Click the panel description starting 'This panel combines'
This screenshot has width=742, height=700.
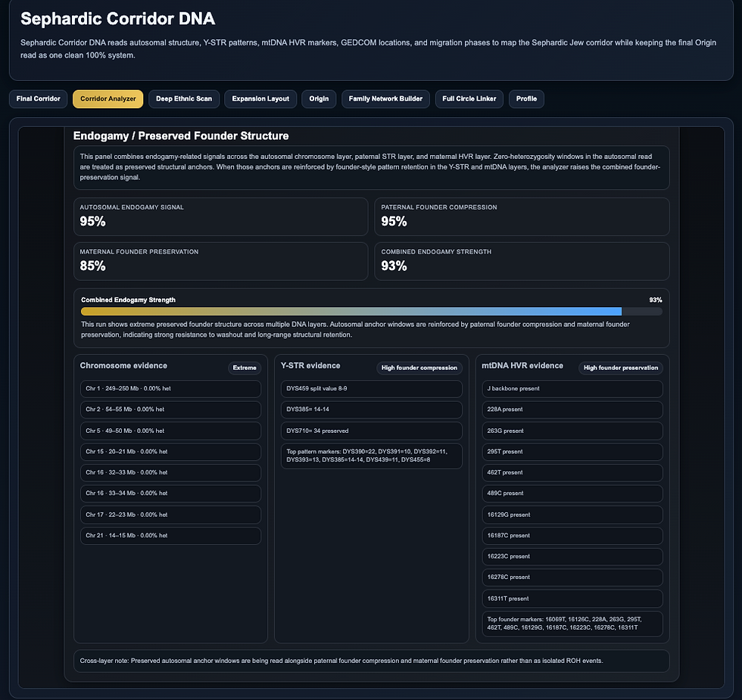372,167
